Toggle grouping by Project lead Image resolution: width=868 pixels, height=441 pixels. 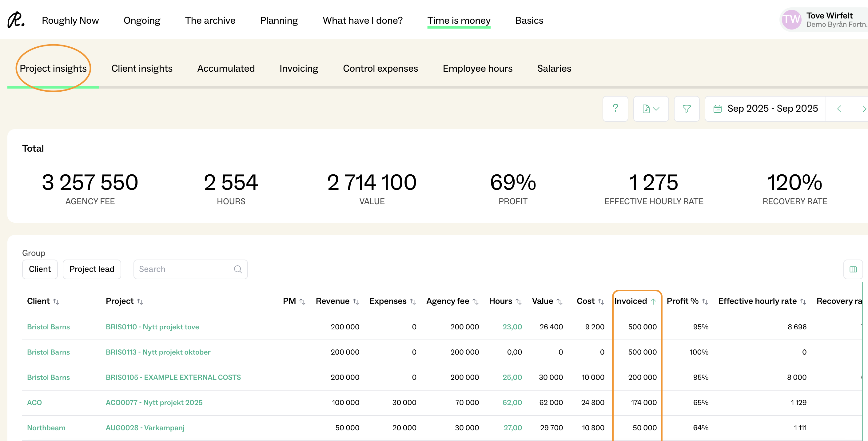click(92, 269)
